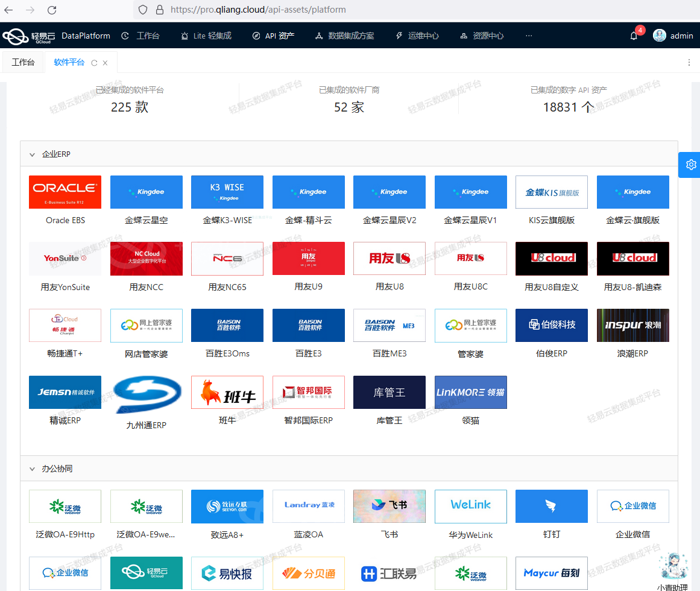Reload the browser page
700x591 pixels.
coord(52,10)
